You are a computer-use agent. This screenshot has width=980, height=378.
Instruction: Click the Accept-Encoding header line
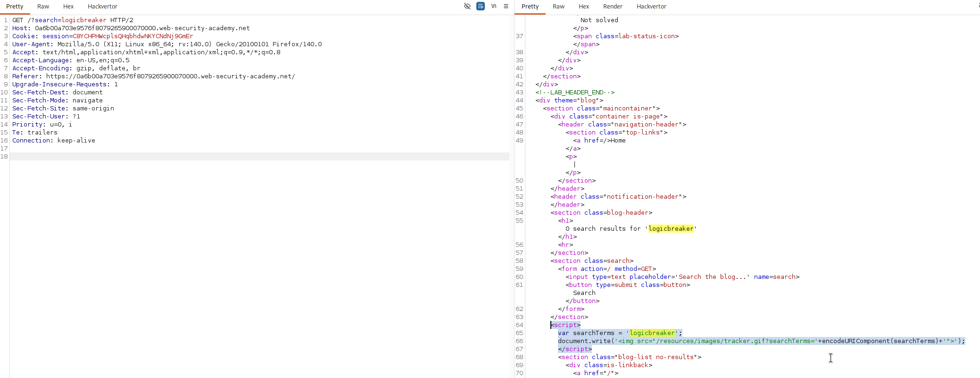coord(76,68)
